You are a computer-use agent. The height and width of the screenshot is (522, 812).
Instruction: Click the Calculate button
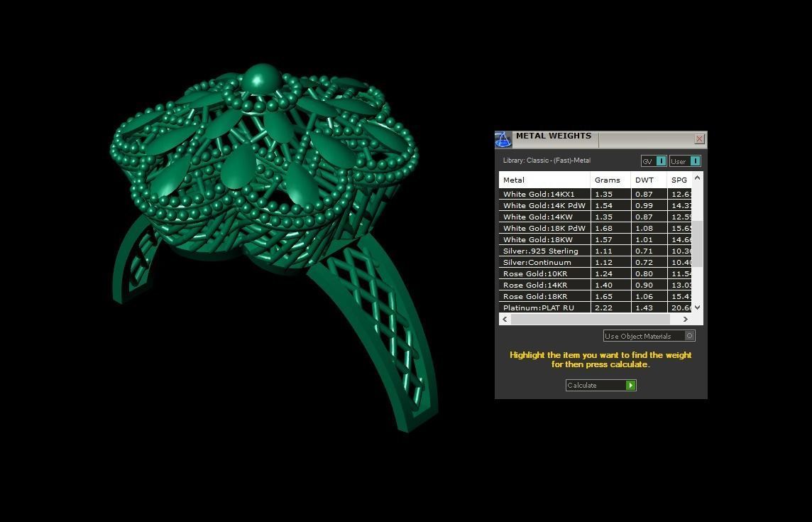(x=600, y=385)
